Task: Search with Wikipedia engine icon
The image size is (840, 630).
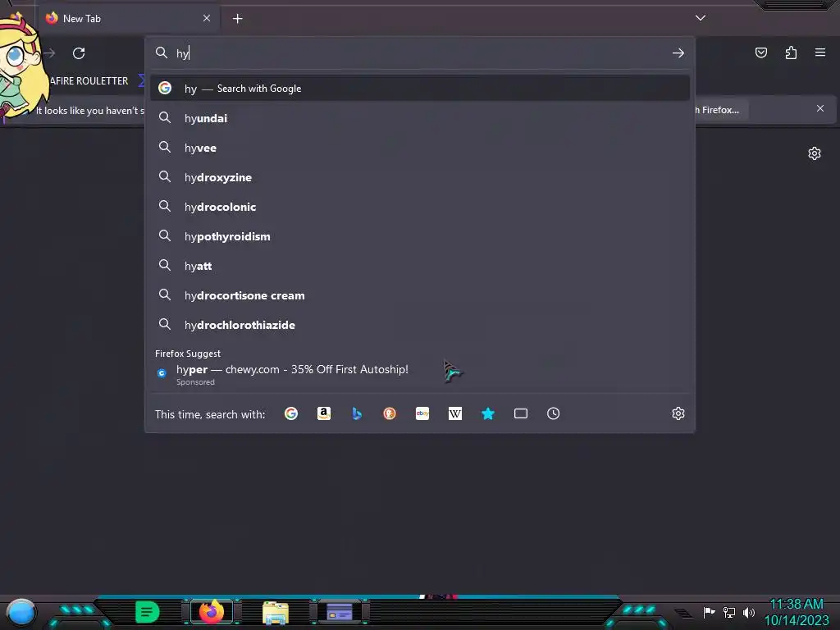Action: (454, 413)
